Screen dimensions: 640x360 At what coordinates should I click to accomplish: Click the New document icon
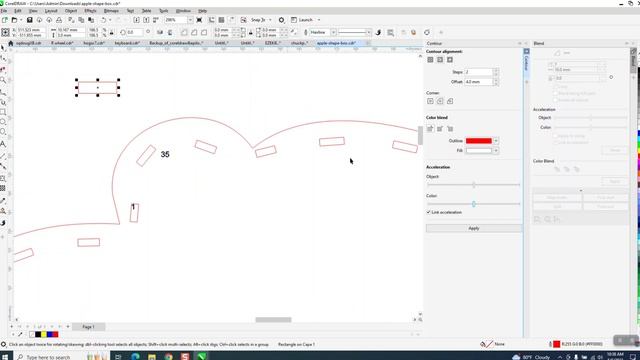[4, 20]
